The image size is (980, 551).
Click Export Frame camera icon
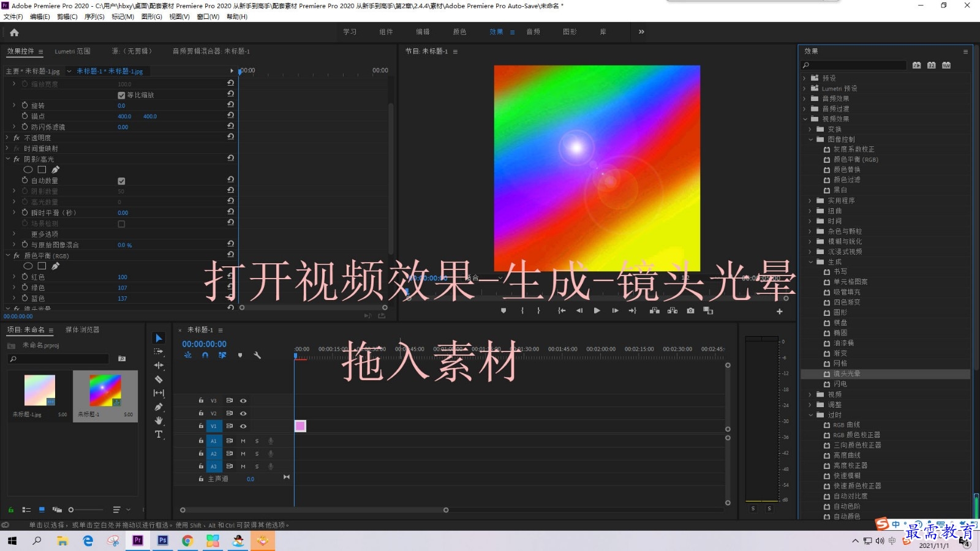(x=690, y=311)
